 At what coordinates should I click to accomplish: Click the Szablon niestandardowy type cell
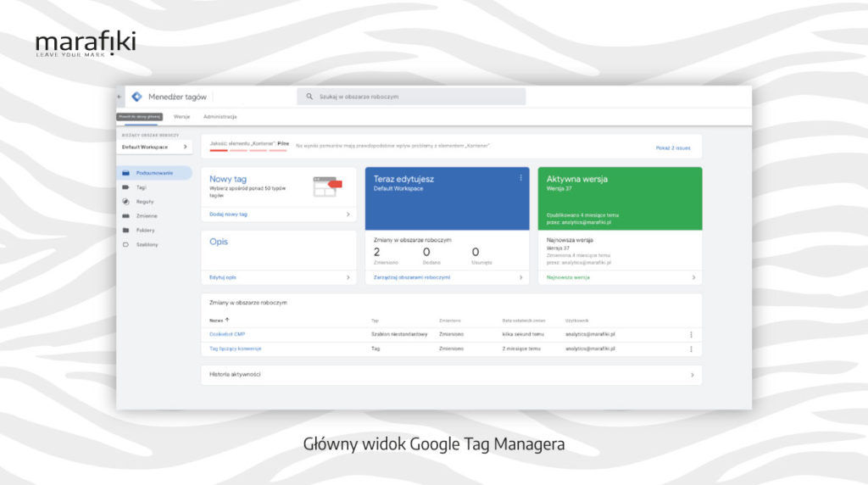[399, 334]
